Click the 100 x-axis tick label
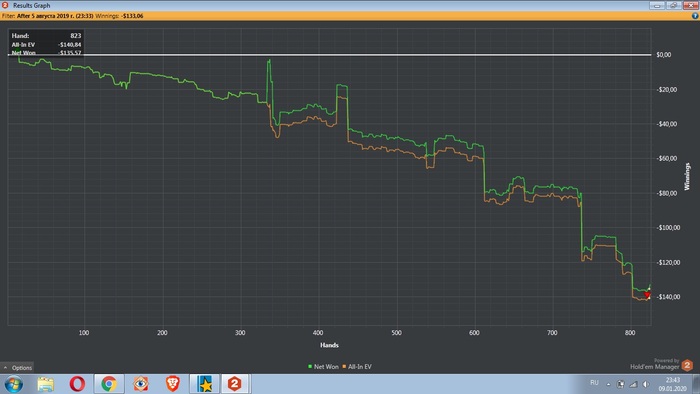The image size is (700, 394). 84,333
